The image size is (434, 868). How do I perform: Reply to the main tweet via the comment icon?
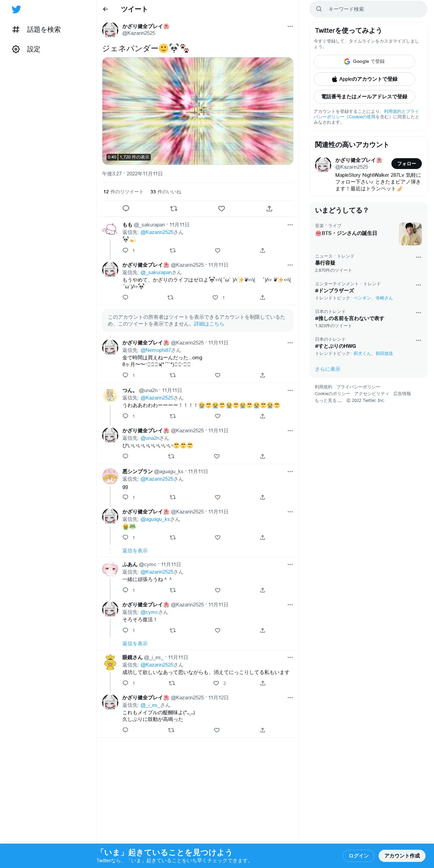(126, 209)
